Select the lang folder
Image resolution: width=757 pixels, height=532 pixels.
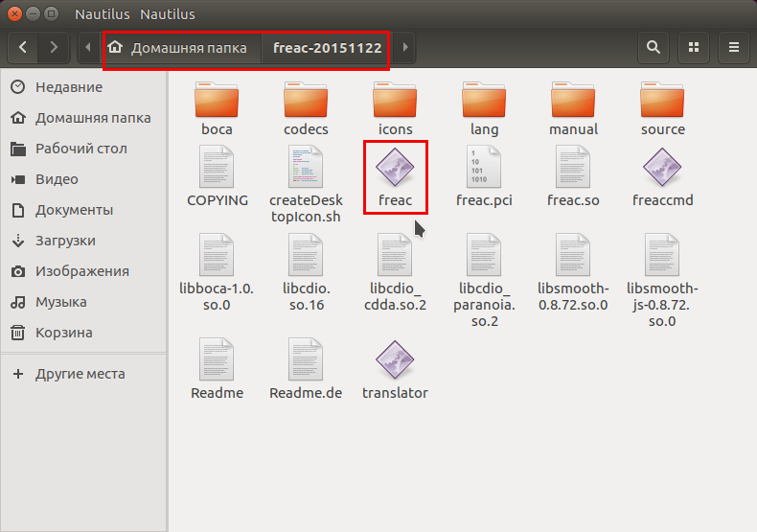[484, 108]
